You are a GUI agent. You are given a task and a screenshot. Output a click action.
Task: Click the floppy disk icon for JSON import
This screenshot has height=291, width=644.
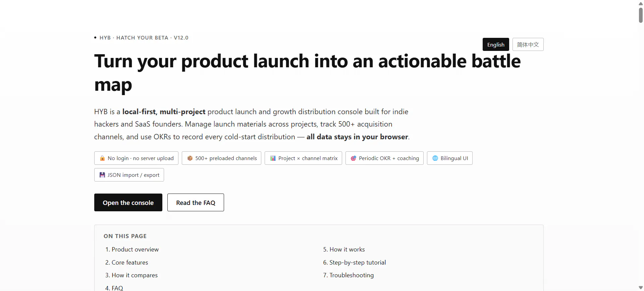[102, 175]
